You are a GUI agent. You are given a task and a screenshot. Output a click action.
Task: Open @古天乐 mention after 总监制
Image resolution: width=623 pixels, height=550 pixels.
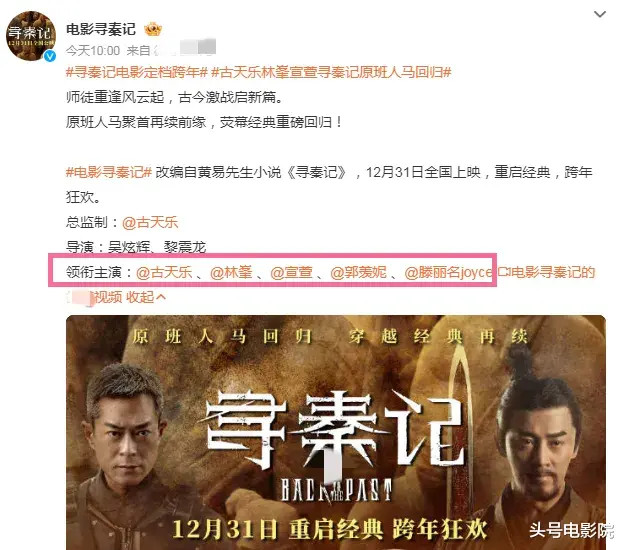[x=150, y=222]
